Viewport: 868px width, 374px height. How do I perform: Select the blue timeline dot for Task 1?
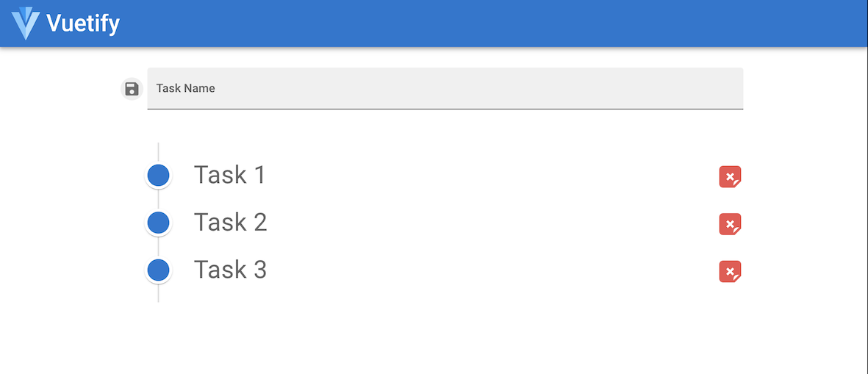tap(159, 176)
